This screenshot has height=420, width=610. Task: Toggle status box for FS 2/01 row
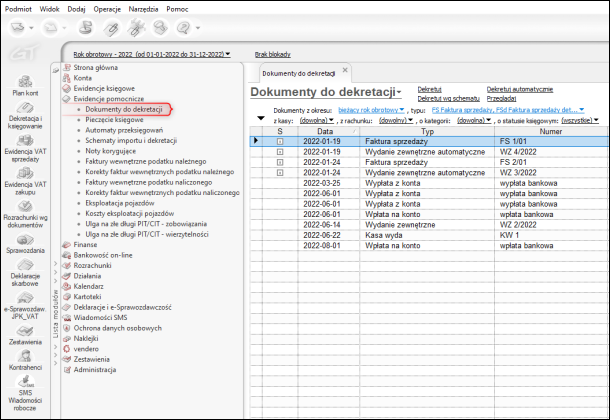tap(280, 162)
